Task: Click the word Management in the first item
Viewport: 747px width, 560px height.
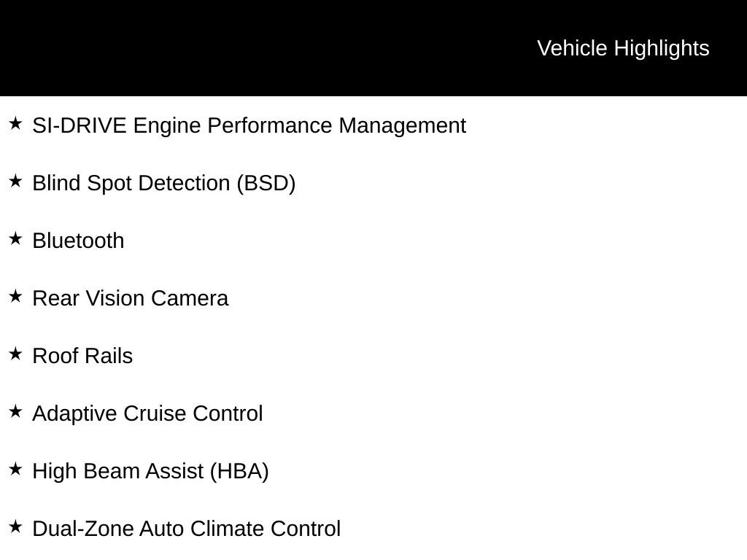Action: tap(403, 127)
